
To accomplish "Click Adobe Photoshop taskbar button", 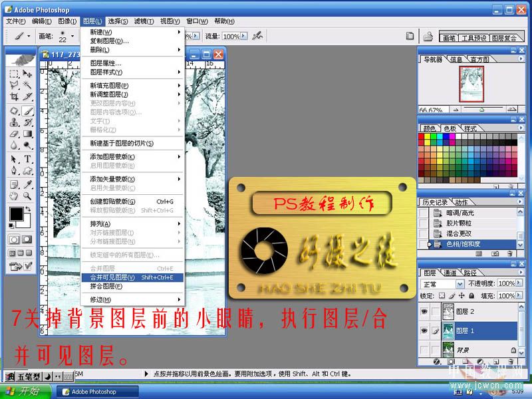I will point(98,392).
